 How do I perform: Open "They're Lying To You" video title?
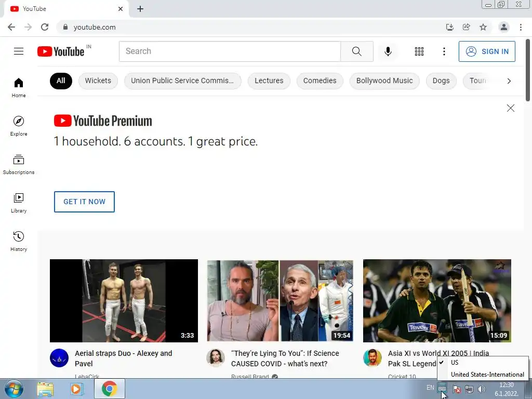click(x=285, y=358)
